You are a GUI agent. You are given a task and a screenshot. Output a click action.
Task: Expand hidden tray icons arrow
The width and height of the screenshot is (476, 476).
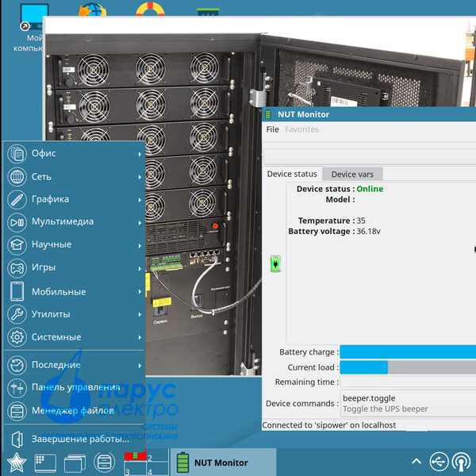(416, 463)
